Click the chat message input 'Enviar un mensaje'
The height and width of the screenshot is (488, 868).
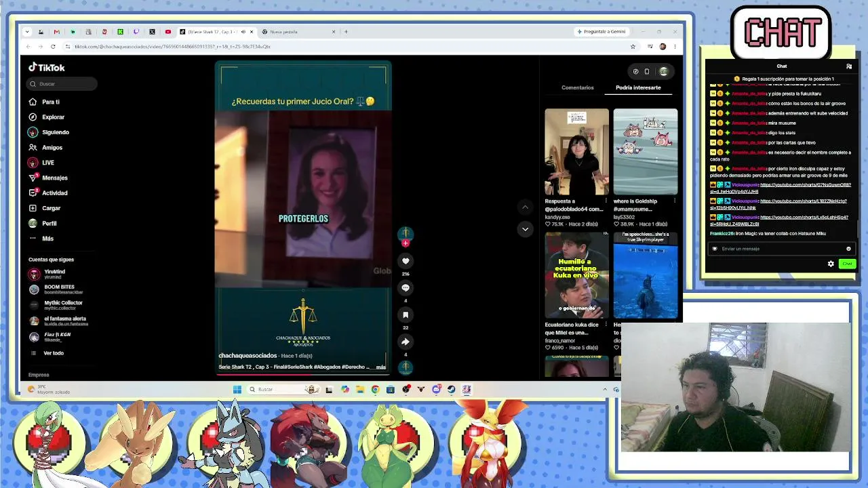pos(781,249)
